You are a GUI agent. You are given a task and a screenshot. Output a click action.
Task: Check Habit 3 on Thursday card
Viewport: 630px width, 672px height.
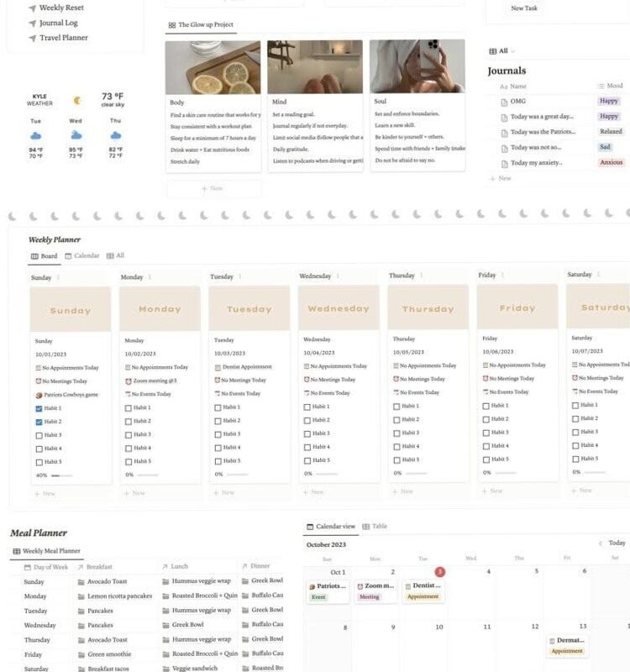396,433
